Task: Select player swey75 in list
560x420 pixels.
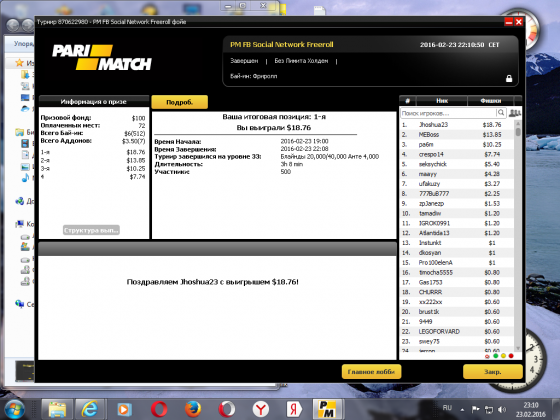Action: [x=457, y=341]
